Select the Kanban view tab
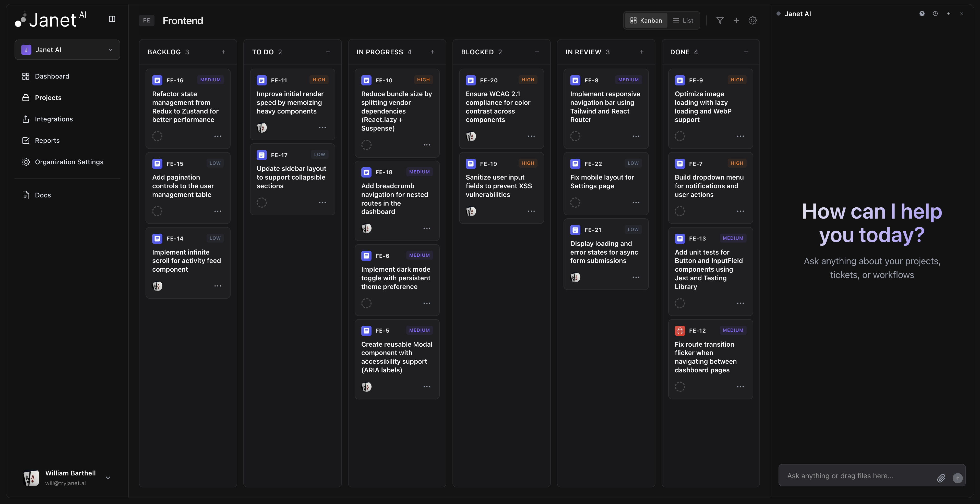980x504 pixels. 646,20
